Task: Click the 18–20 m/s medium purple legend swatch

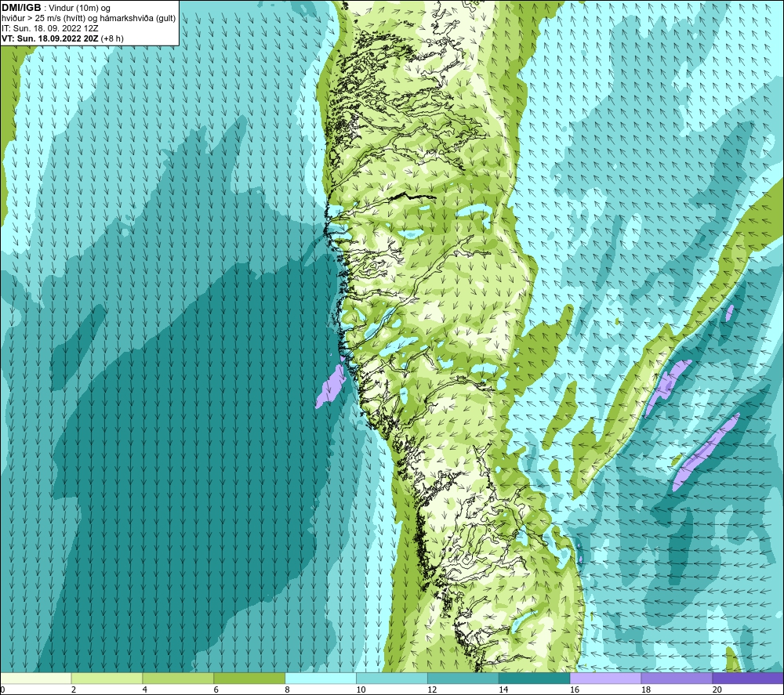Action: [677, 678]
